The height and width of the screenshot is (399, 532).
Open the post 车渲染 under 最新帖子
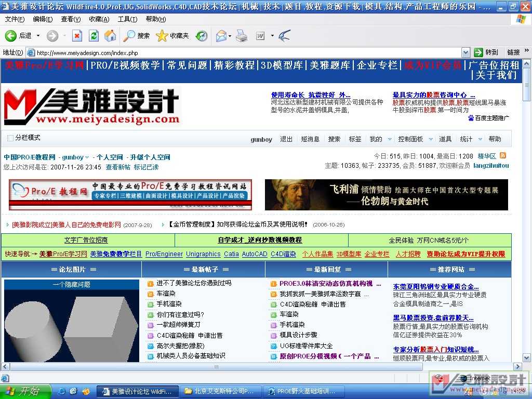click(x=166, y=294)
